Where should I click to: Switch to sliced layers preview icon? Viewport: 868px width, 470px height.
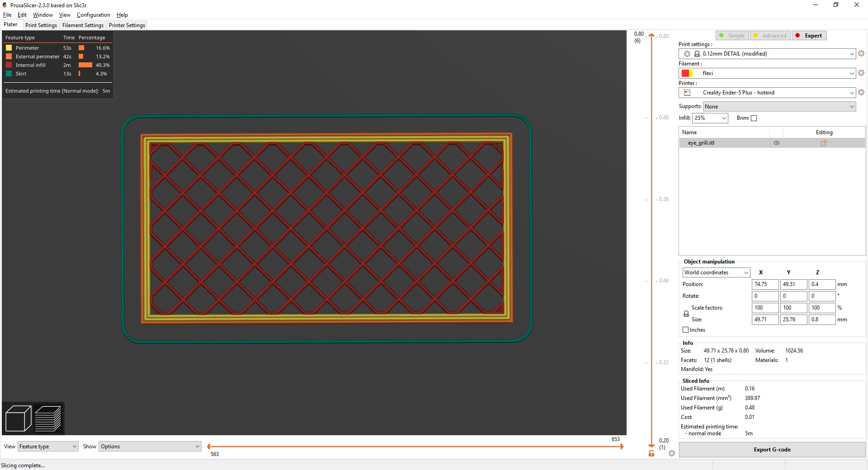(x=48, y=418)
